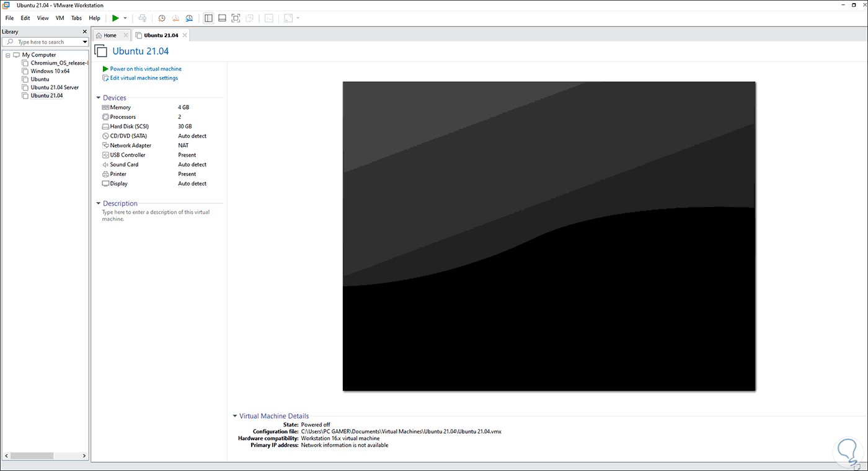Image resolution: width=868 pixels, height=471 pixels.
Task: Click the NAT network adapter value
Action: click(x=184, y=146)
